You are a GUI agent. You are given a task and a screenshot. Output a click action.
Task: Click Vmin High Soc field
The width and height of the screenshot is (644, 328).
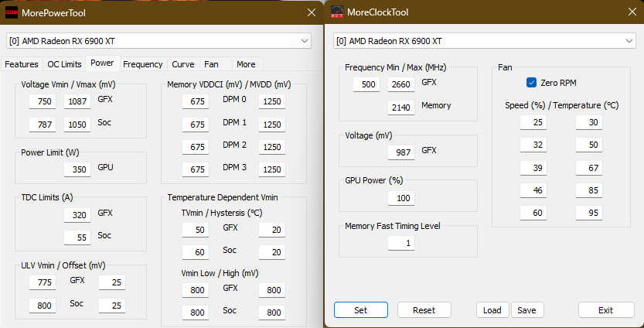coord(272,313)
